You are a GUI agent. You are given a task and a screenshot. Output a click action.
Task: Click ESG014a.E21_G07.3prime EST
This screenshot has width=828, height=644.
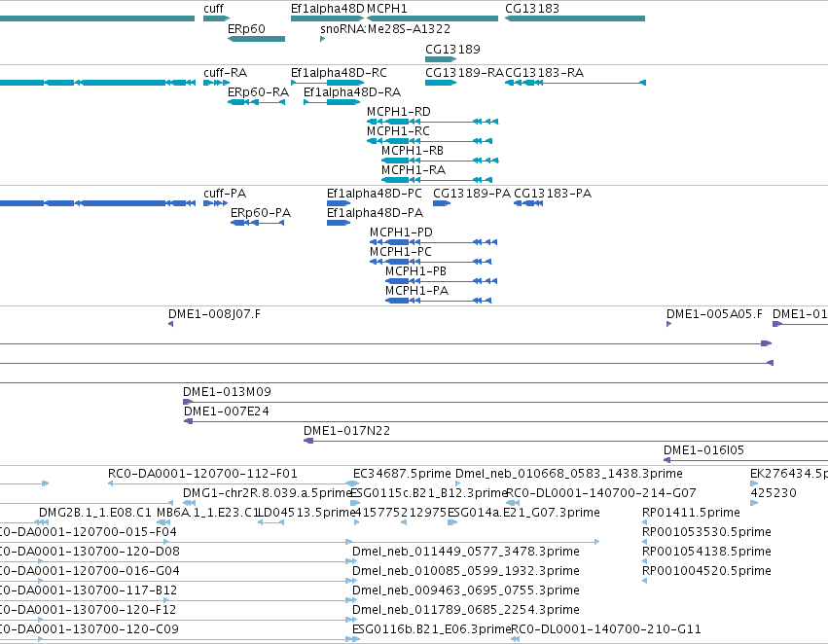click(x=452, y=522)
